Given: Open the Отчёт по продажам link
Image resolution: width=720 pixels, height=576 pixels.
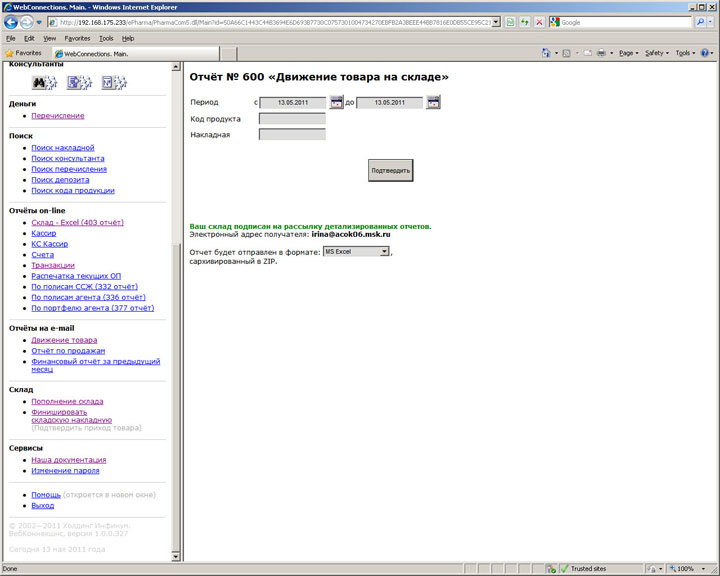Looking at the screenshot, I should tap(68, 350).
